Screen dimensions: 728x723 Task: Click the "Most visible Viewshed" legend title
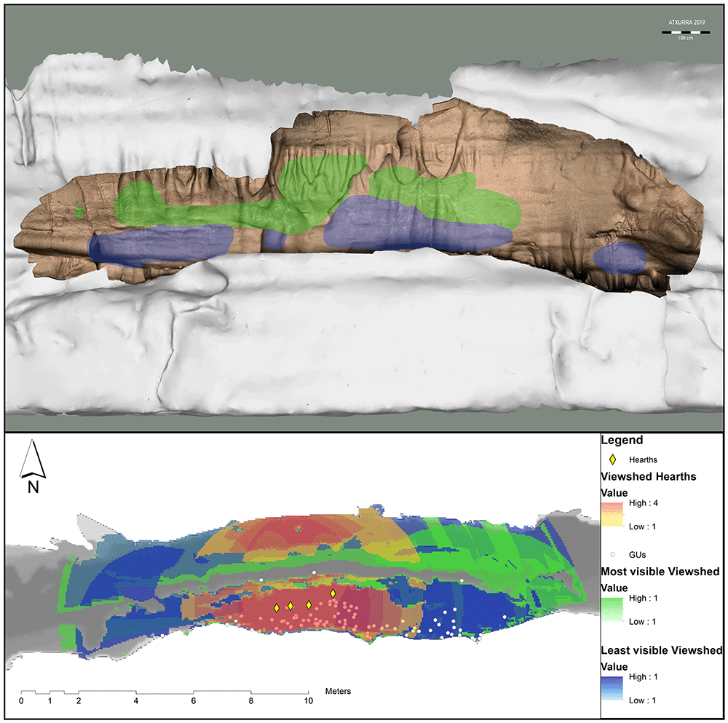pos(660,572)
